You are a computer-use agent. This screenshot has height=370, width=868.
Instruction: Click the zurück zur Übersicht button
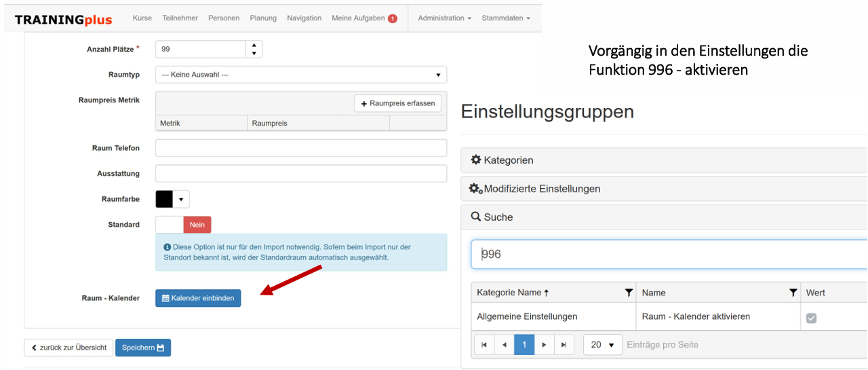point(68,348)
